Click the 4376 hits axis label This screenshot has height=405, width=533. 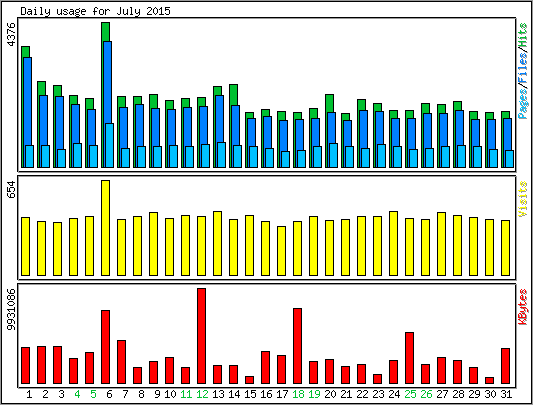pyautogui.click(x=11, y=34)
